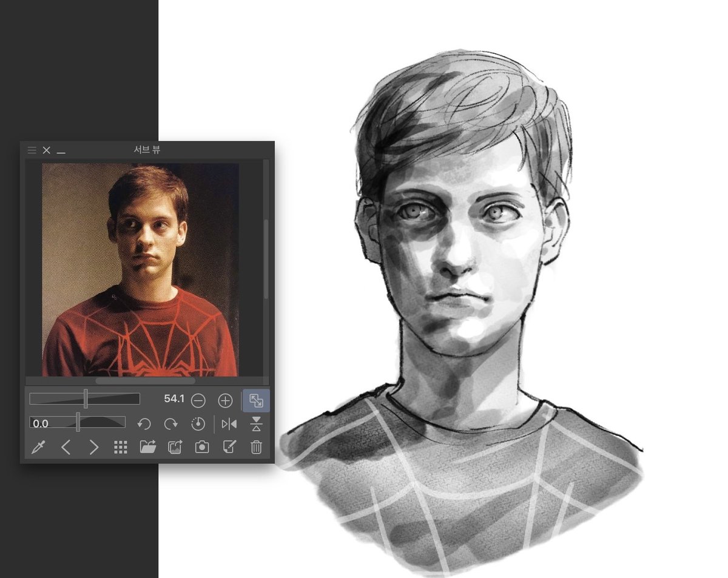Import from photo library into Sub View
The image size is (728, 578).
coord(175,448)
